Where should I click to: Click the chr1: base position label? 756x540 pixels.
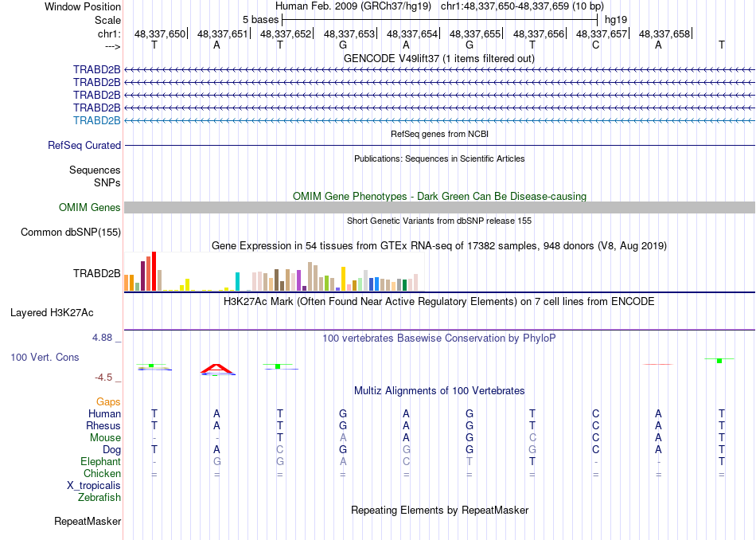coord(110,33)
